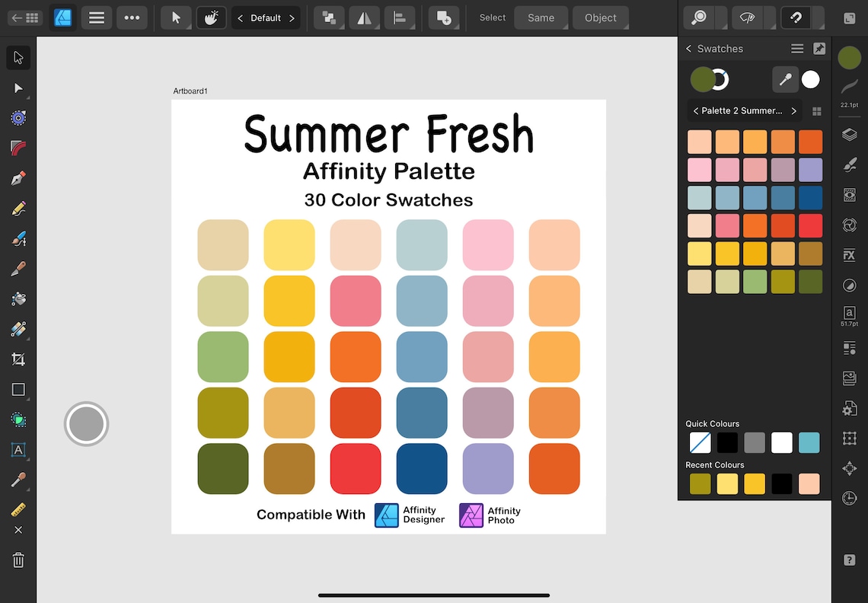The image size is (868, 603).
Task: Open the Layers studio panel
Action: (850, 134)
